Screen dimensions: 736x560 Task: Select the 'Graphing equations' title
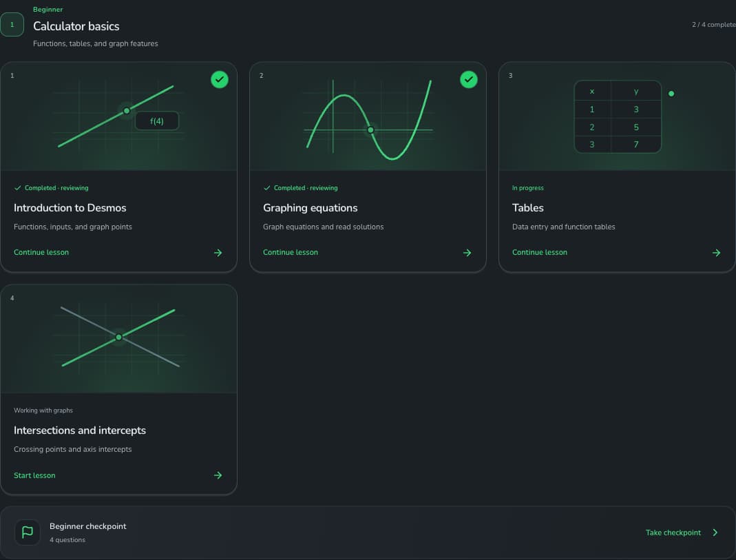pyautogui.click(x=311, y=207)
